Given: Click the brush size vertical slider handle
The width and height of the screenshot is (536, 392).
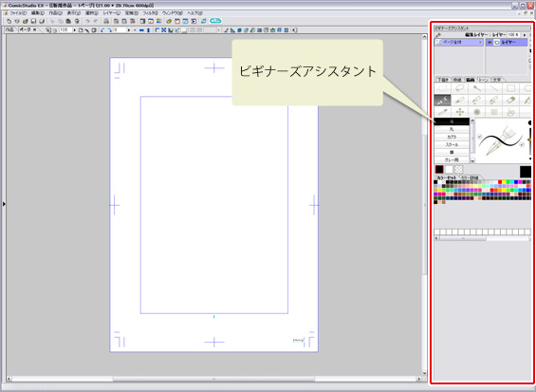Looking at the screenshot, I should (529, 140).
